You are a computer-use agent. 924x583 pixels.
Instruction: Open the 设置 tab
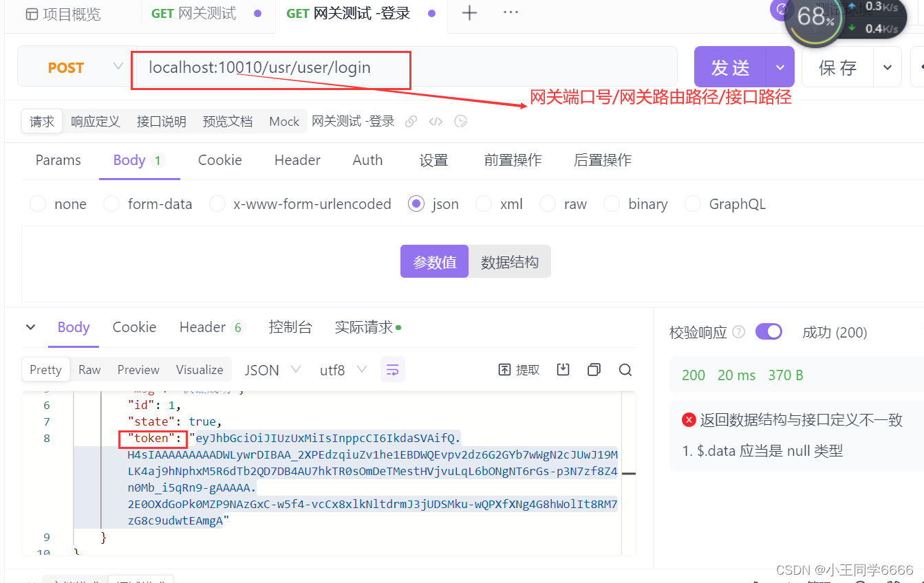pos(433,160)
